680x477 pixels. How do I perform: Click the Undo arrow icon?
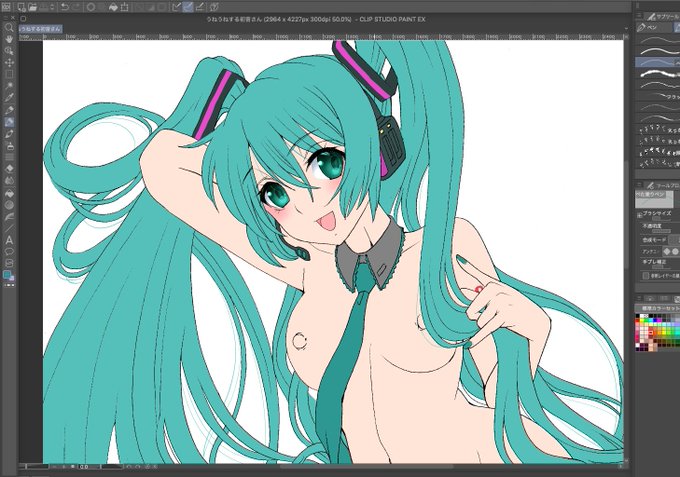coord(65,7)
